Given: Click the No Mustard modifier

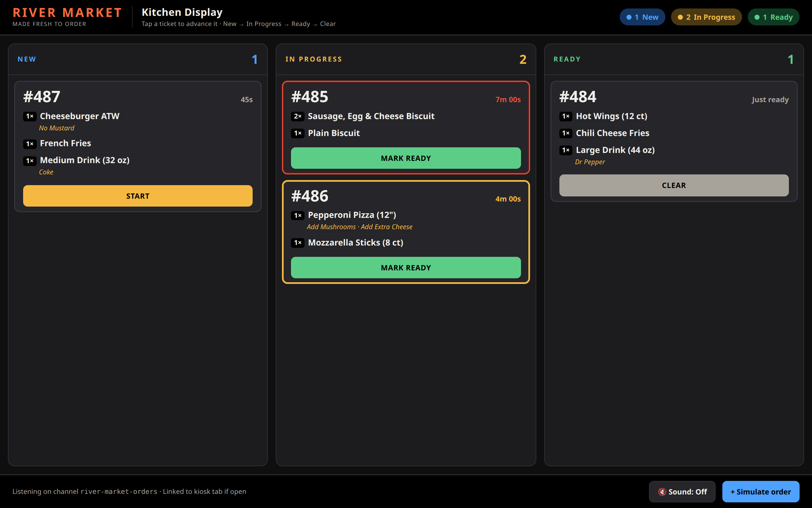Looking at the screenshot, I should coord(56,128).
